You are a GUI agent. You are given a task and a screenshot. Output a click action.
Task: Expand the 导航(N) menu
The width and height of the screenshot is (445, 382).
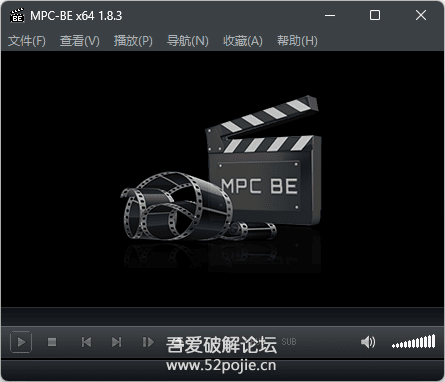coord(188,41)
